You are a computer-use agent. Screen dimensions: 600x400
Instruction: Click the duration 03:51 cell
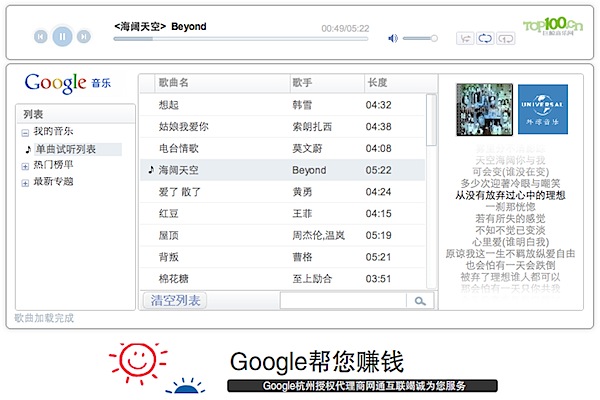coord(378,279)
